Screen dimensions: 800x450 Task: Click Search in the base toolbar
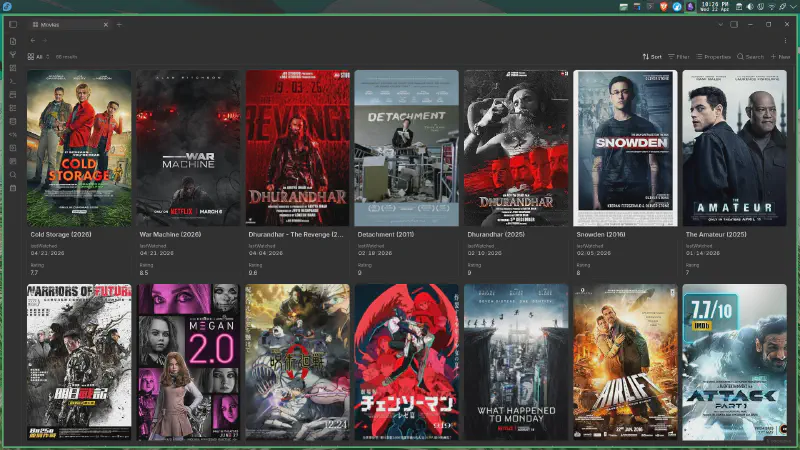750,57
